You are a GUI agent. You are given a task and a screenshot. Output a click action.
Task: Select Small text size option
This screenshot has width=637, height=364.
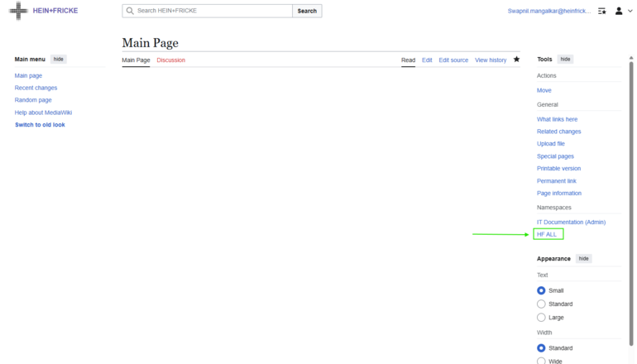(x=541, y=290)
